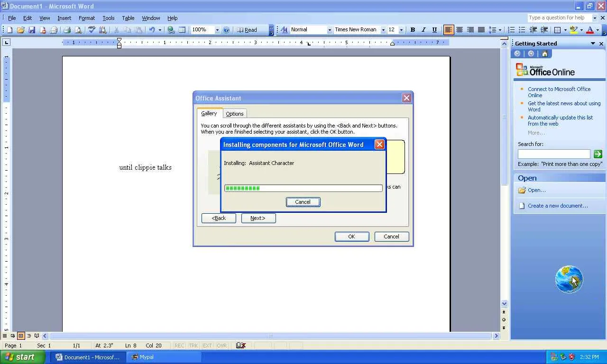Open the File menu

coord(12,18)
